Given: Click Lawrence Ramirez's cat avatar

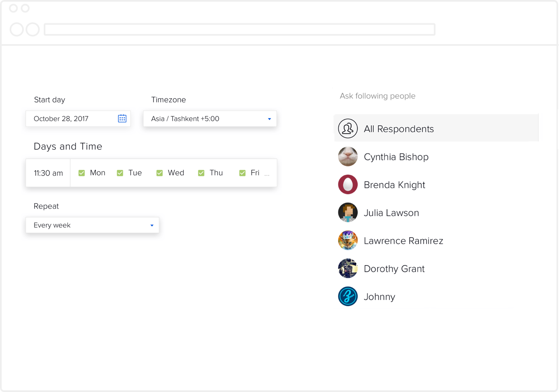Looking at the screenshot, I should pyautogui.click(x=348, y=241).
